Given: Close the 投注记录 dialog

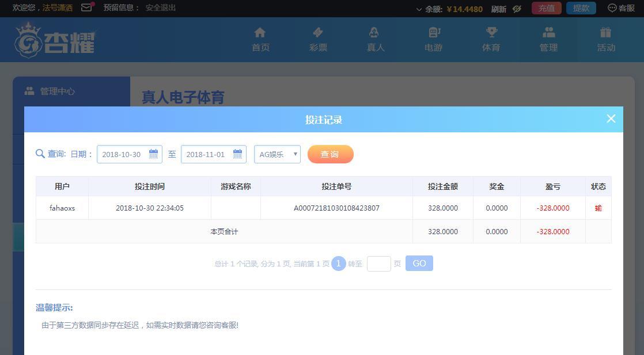Looking at the screenshot, I should [611, 119].
